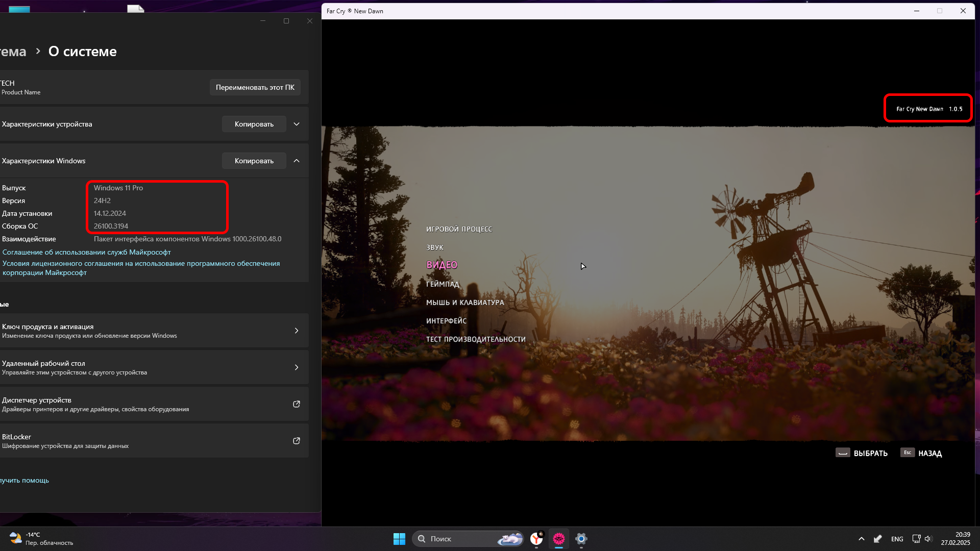This screenshot has height=551, width=980.
Task: Click ВЫБРАТЬ prompt in game
Action: coord(862,453)
